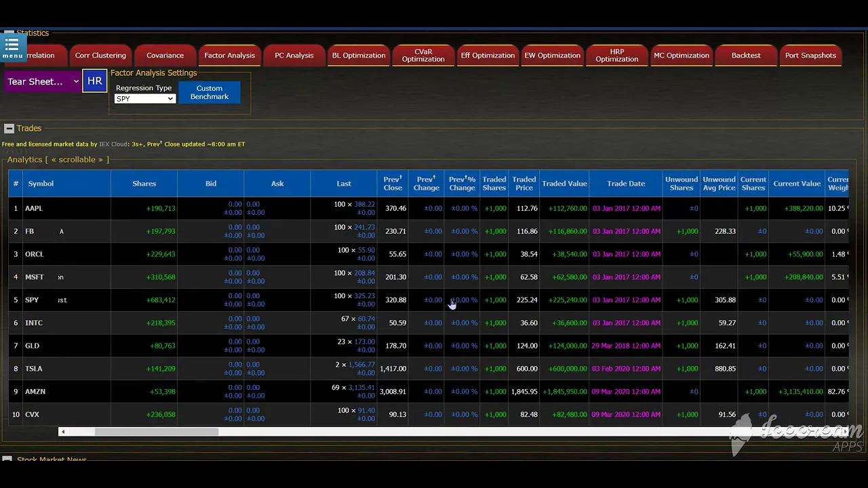868x488 pixels.
Task: Switch to the Port Snapshots tab
Action: point(810,56)
